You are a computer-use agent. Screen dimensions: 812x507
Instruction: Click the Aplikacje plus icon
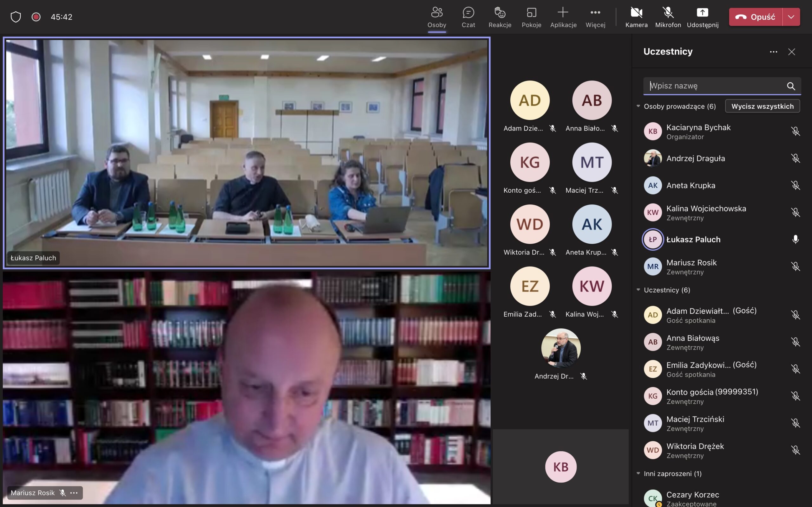(563, 13)
